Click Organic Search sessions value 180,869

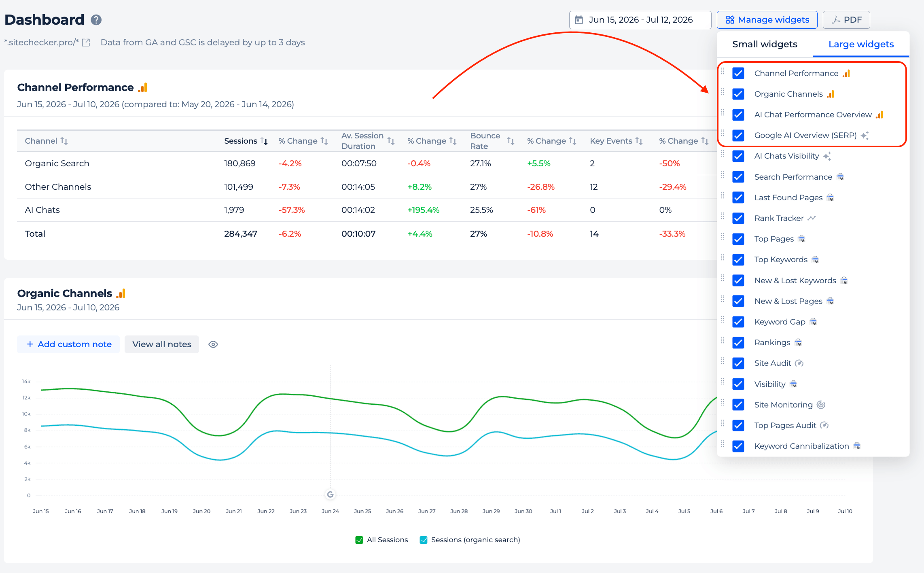coord(240,163)
